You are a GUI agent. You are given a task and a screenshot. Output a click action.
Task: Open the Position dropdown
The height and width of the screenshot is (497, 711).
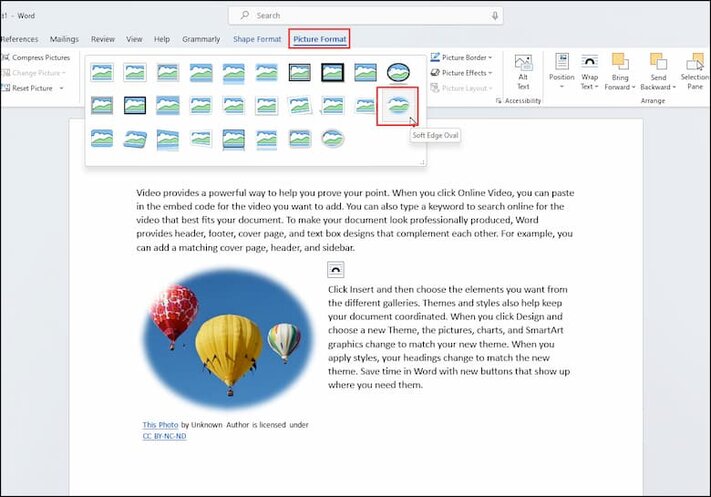click(561, 72)
